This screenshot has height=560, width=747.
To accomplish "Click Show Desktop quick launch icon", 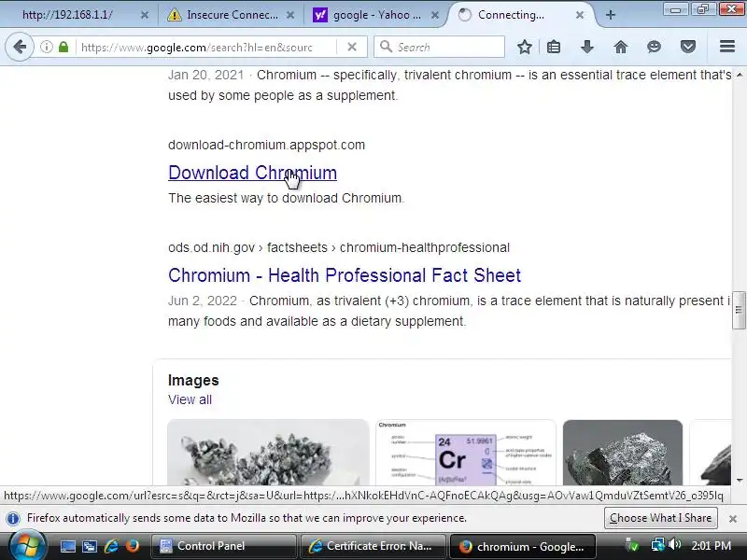I will (67, 546).
